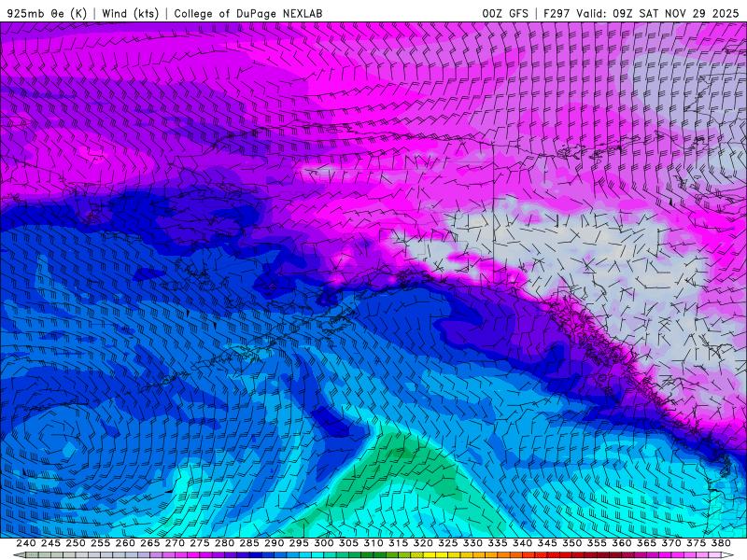Image resolution: width=747 pixels, height=560 pixels.
Task: Click the 260 color scale label
Action: pyautogui.click(x=125, y=543)
